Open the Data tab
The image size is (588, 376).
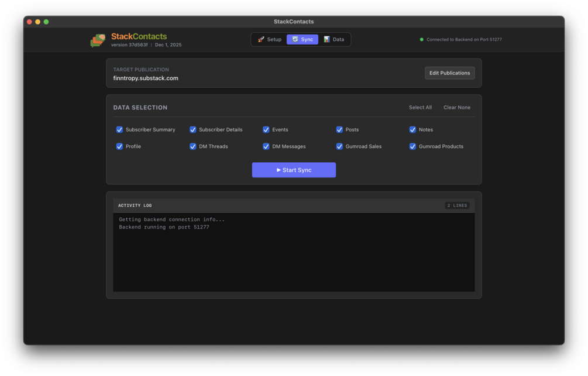(x=333, y=39)
